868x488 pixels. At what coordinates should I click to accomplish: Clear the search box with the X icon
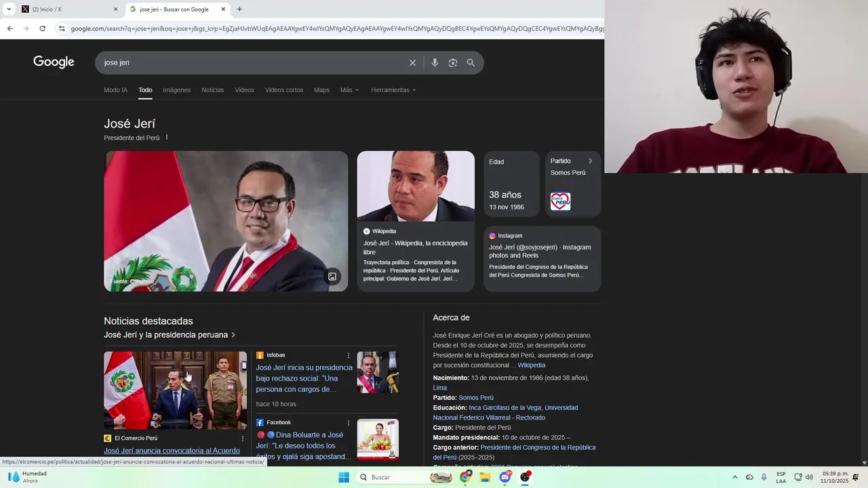[412, 62]
